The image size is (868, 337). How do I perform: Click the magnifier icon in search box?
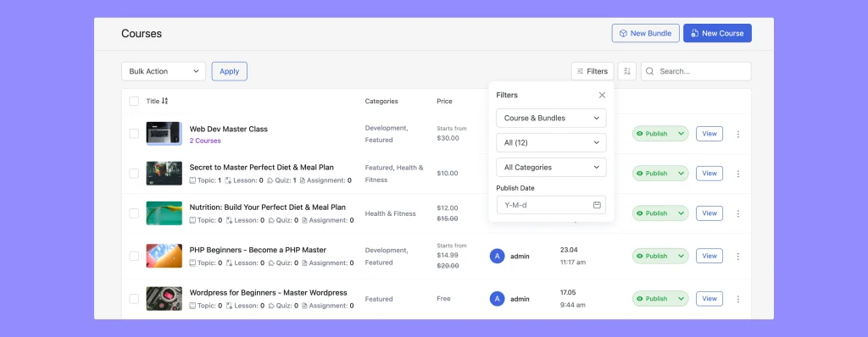pos(650,71)
